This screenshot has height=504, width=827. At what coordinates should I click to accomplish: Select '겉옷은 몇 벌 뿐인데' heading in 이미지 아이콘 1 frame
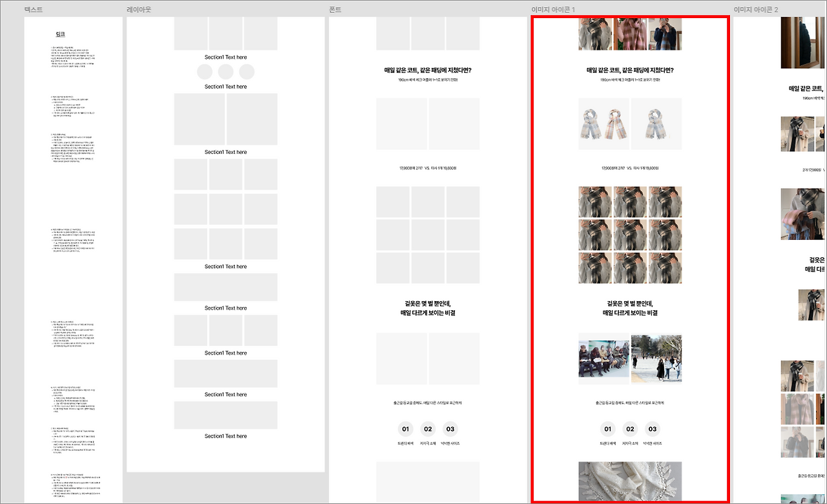(x=630, y=308)
